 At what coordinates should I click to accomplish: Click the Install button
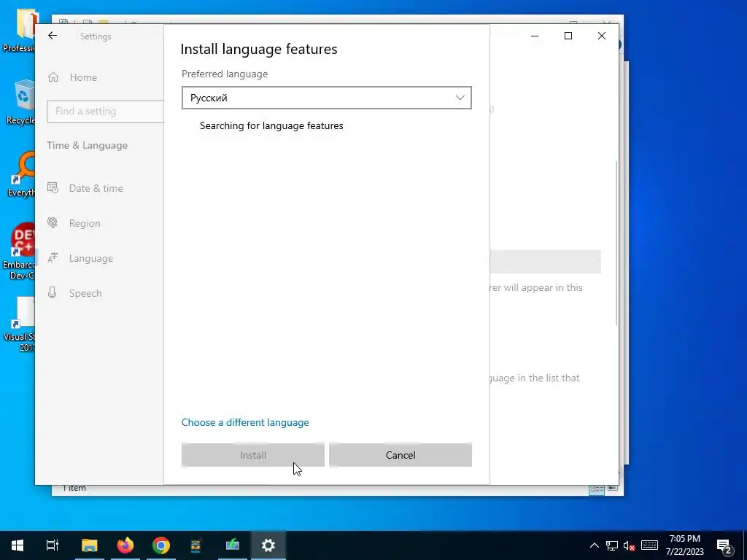point(252,455)
